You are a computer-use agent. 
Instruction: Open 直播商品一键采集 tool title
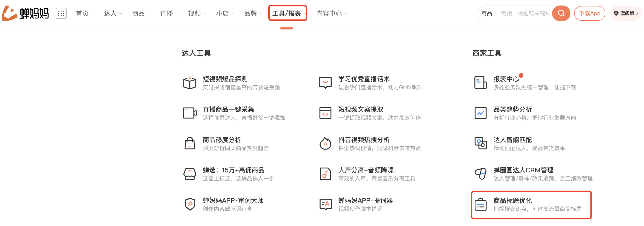coord(228,109)
